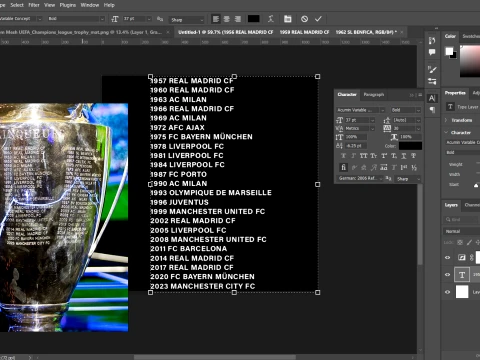The width and height of the screenshot is (480, 360).
Task: Click the Character panel icon in dock
Action: click(x=432, y=98)
